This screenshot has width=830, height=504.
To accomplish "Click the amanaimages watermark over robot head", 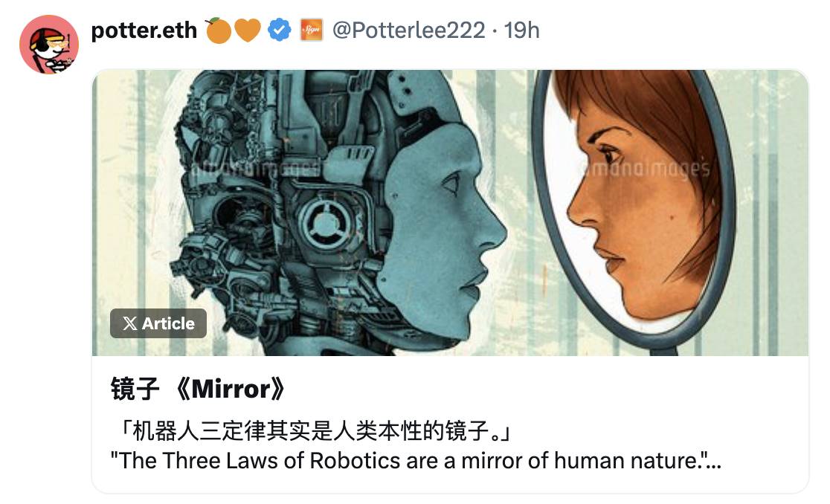I will (x=256, y=169).
